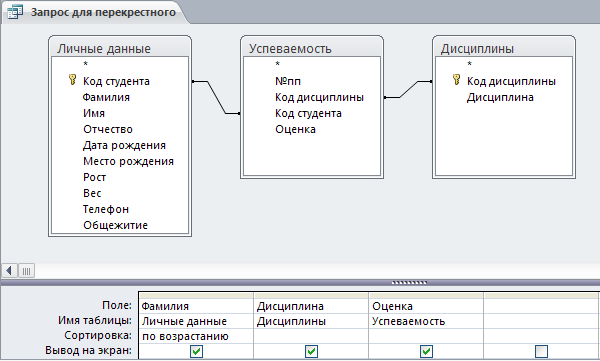The width and height of the screenshot is (600, 361).
Task: Select asterisk in Успеваемость table
Action: pyautogui.click(x=278, y=64)
